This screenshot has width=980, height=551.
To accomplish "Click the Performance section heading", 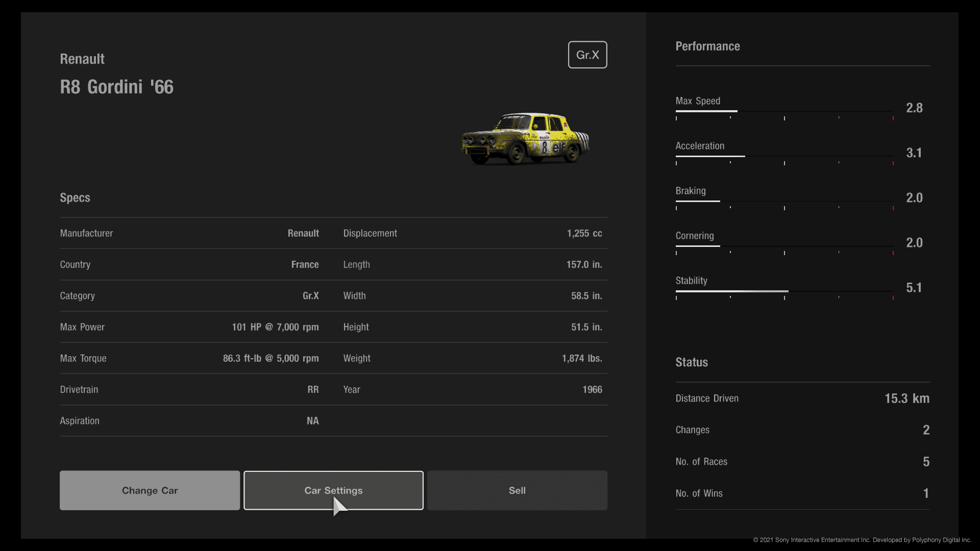I will (x=707, y=46).
